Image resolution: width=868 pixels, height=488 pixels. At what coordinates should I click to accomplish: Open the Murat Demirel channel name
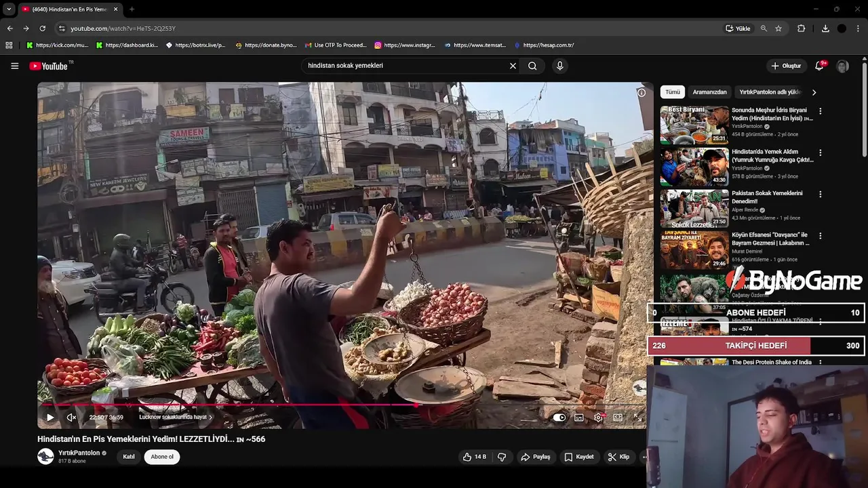(x=747, y=251)
